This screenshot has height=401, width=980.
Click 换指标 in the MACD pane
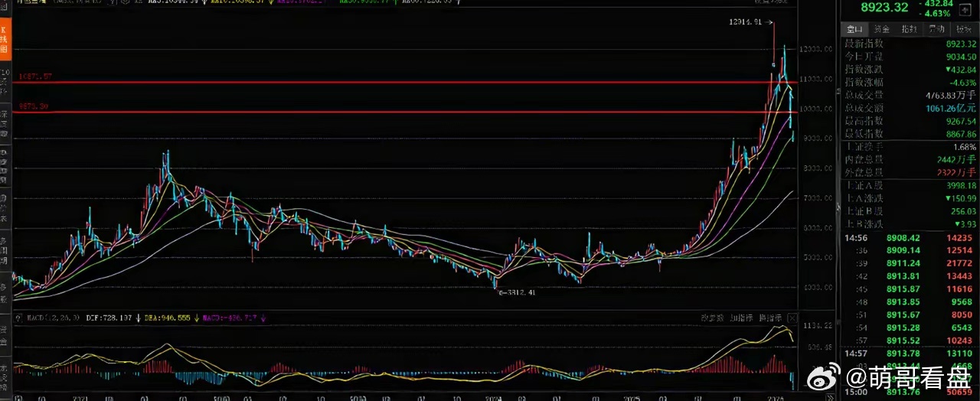pyautogui.click(x=769, y=318)
